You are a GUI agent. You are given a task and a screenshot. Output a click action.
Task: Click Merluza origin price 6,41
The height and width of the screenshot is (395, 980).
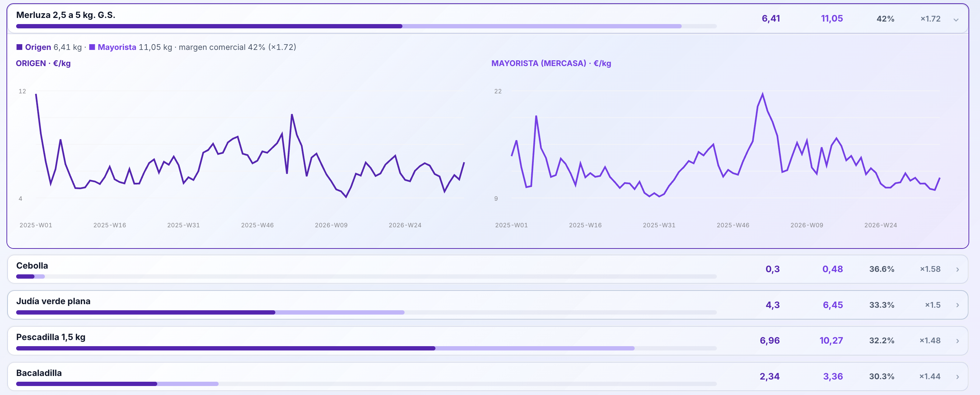point(771,18)
